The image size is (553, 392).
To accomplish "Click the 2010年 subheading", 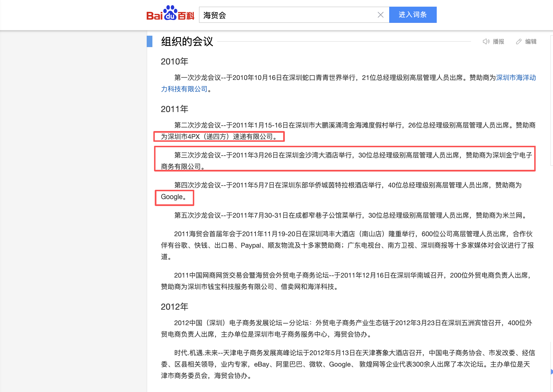I will click(175, 62).
